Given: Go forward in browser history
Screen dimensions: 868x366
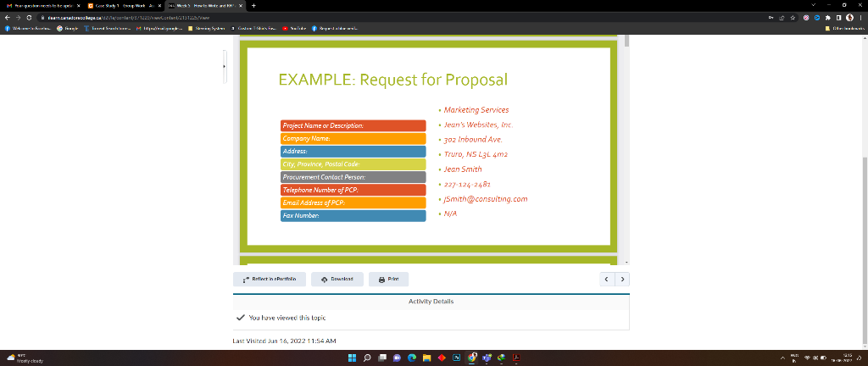Looking at the screenshot, I should 18,17.
